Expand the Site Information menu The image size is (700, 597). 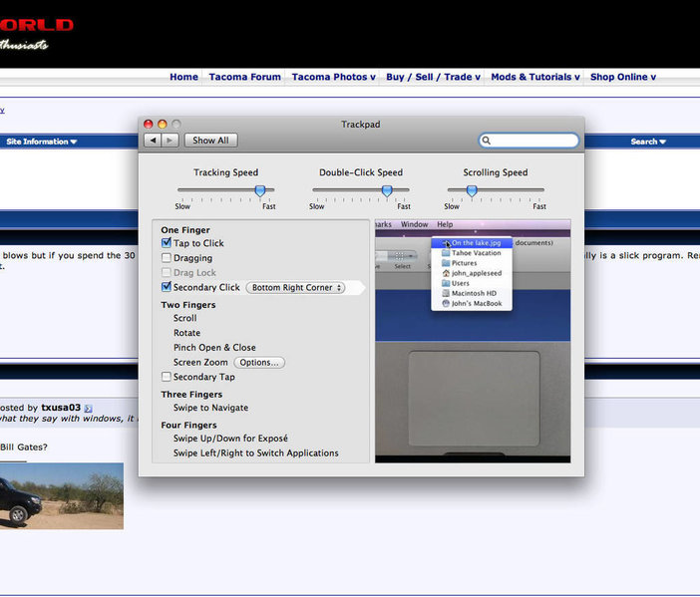pos(41,142)
